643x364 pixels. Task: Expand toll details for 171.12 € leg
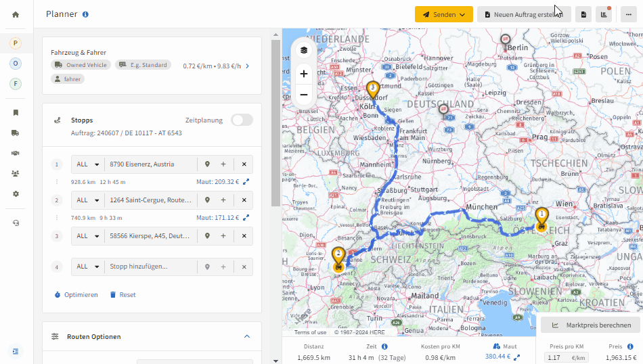pos(246,218)
